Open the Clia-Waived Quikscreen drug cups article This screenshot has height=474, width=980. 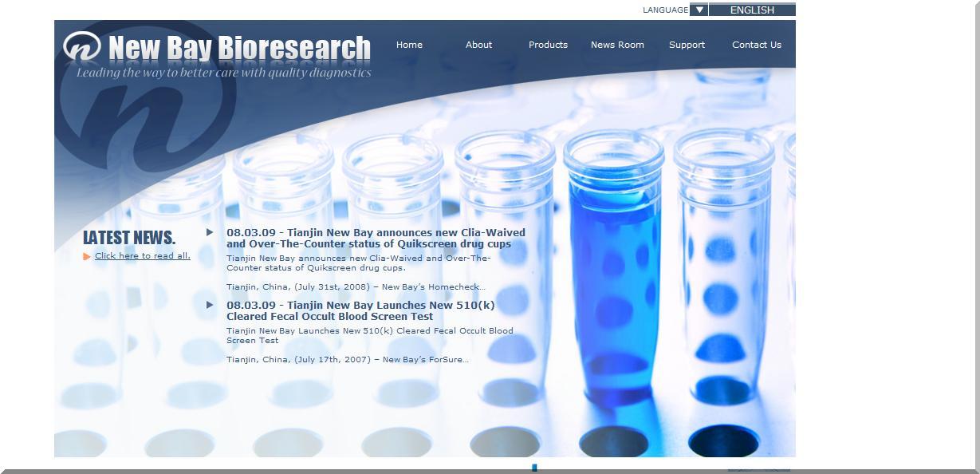pos(375,239)
